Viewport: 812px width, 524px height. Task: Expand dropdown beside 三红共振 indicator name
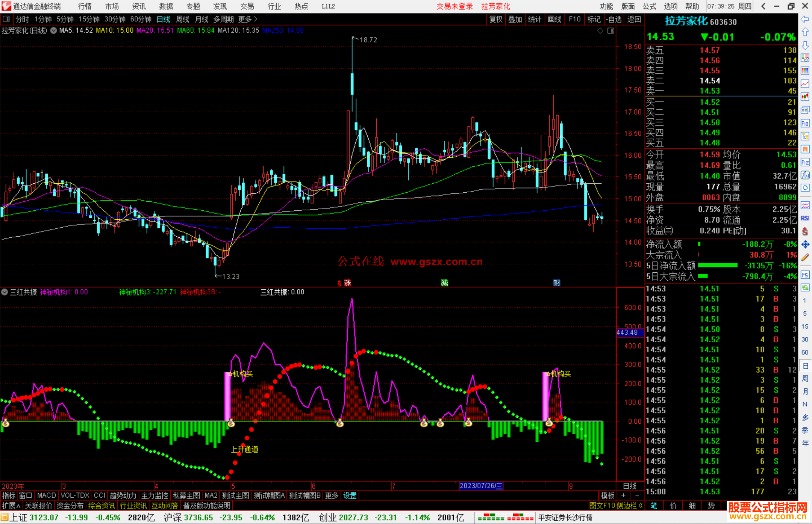tap(5, 292)
